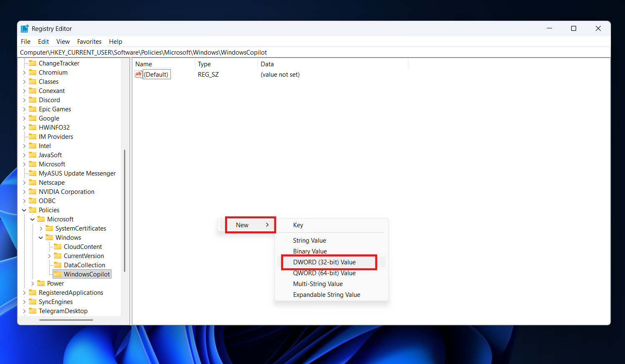Click the Data column header

coord(267,64)
